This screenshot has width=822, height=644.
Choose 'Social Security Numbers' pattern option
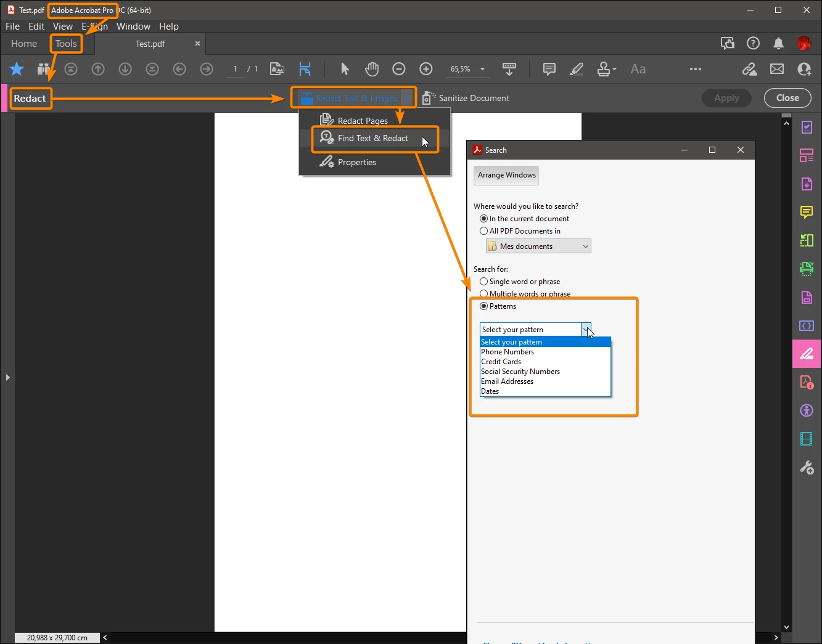tap(545, 372)
